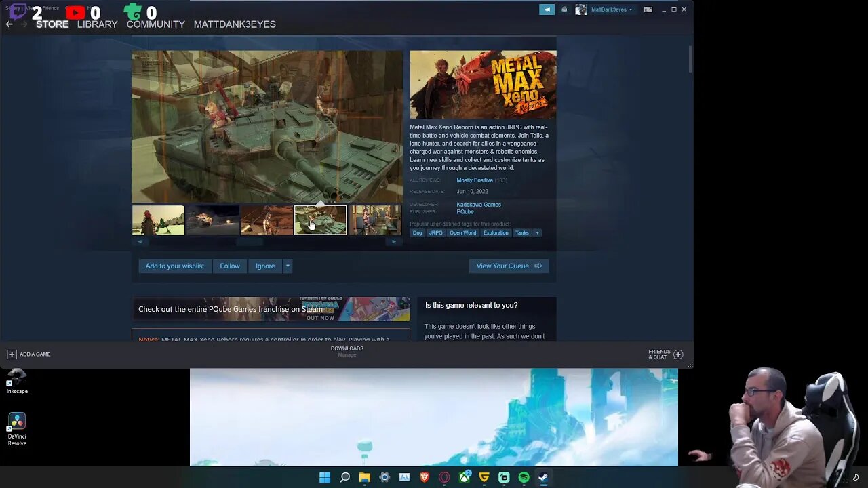Click the store page vertical scrollbar

[690, 60]
